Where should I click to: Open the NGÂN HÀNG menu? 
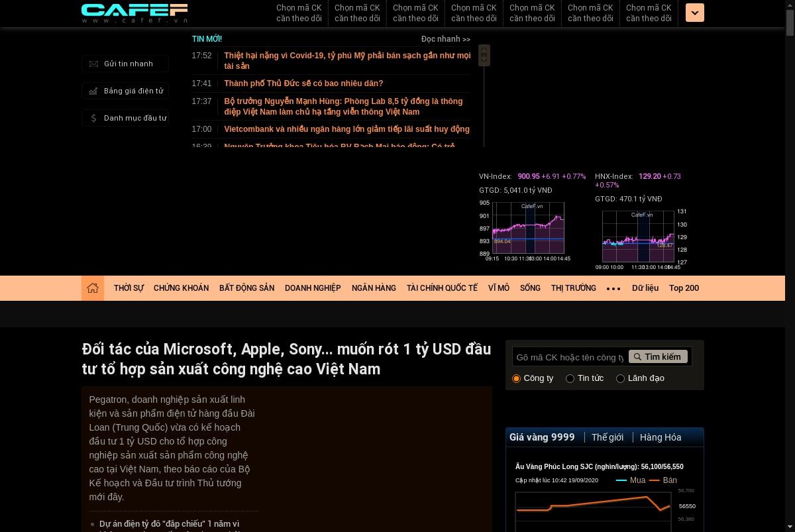[374, 288]
